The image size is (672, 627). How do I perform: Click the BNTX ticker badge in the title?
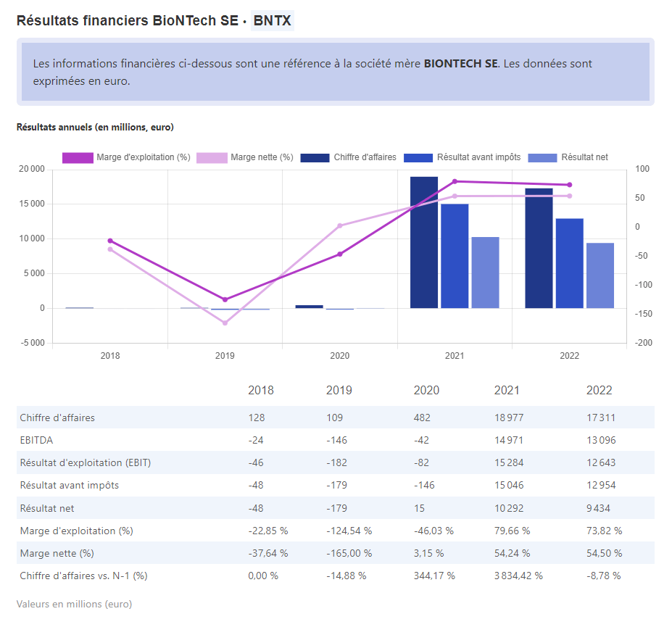[272, 21]
